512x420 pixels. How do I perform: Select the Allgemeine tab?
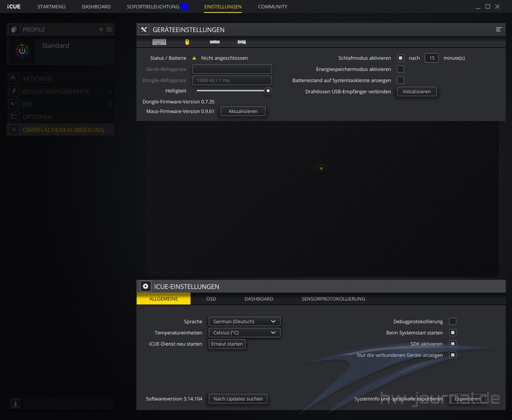pos(163,299)
